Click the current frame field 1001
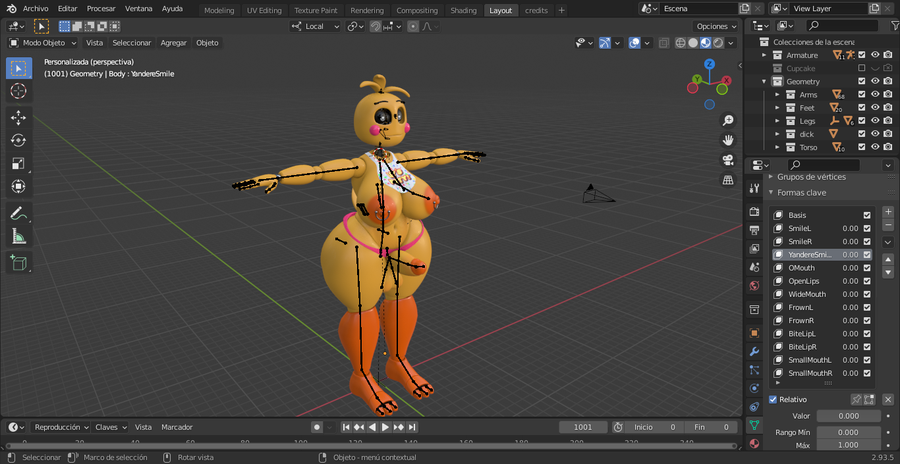Viewport: 900px width, 464px height. pos(583,427)
